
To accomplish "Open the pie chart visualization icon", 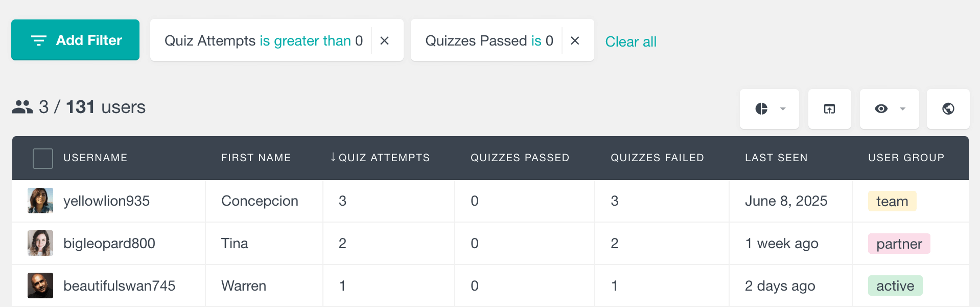I will 762,109.
